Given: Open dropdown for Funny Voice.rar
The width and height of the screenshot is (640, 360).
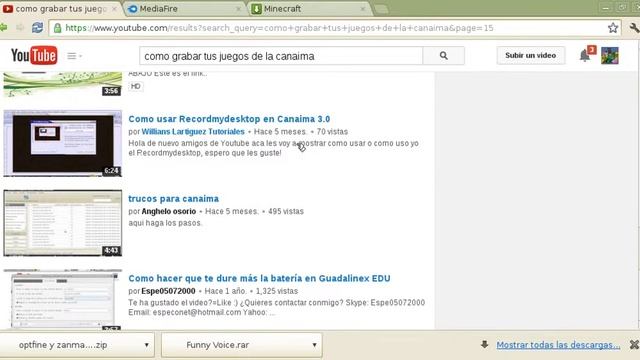Looking at the screenshot, I should [x=314, y=345].
